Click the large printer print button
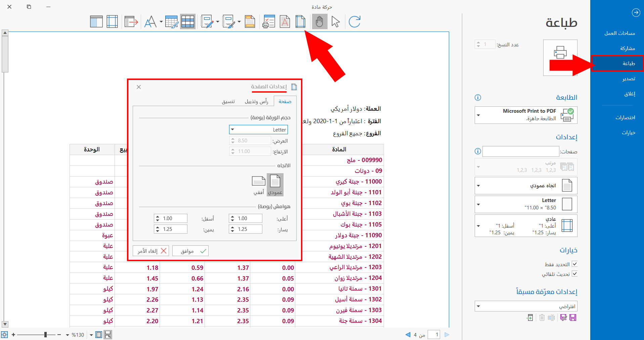644x340 pixels. coord(560,58)
